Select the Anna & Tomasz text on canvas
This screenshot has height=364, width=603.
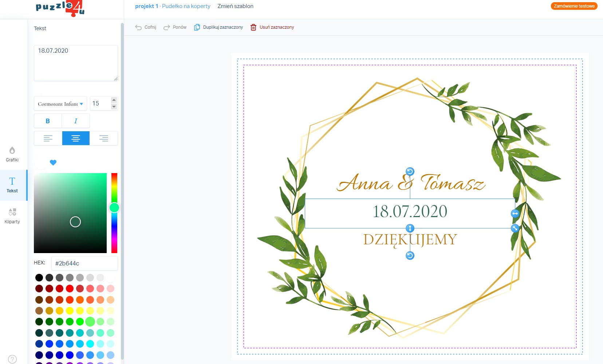(411, 183)
